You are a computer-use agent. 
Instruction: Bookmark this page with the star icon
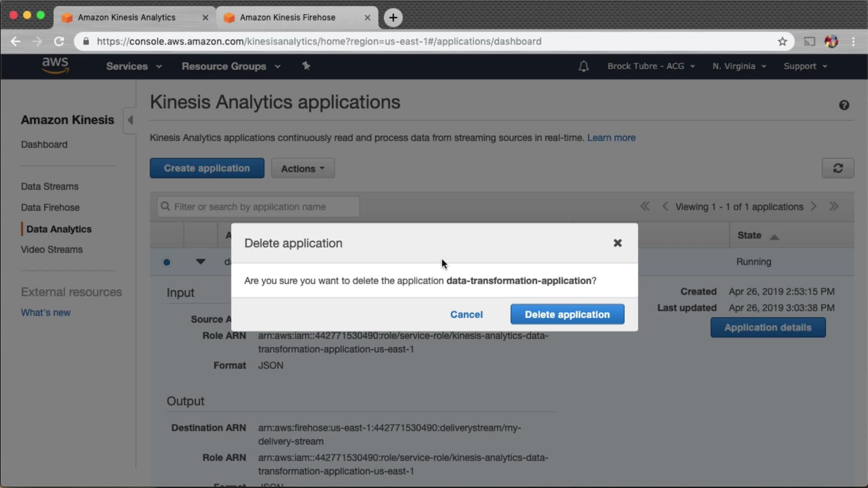[783, 42]
